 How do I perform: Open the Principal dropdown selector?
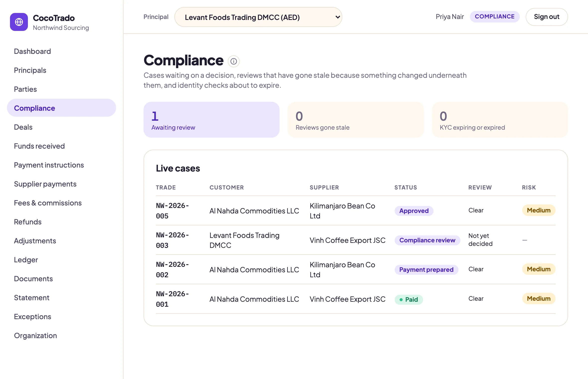[258, 17]
